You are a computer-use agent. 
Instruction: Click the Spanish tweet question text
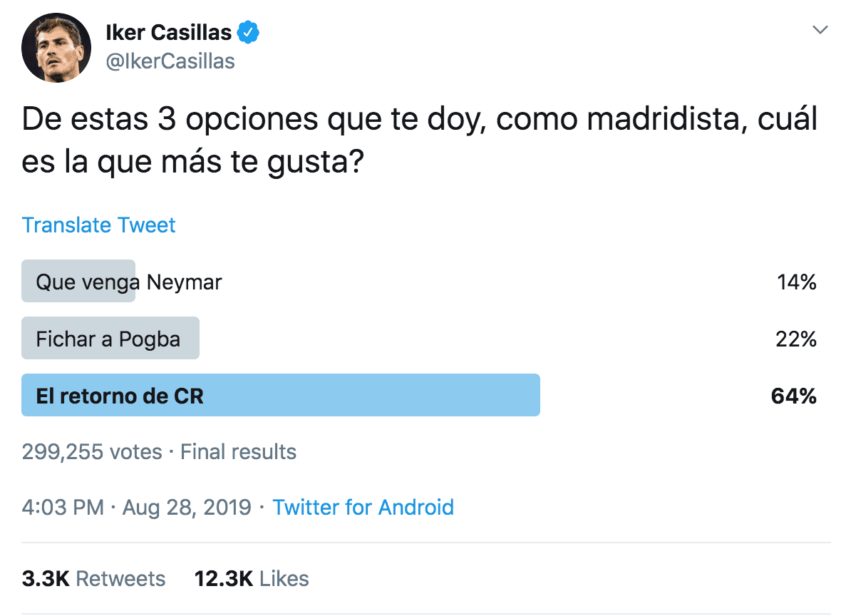pyautogui.click(x=419, y=142)
